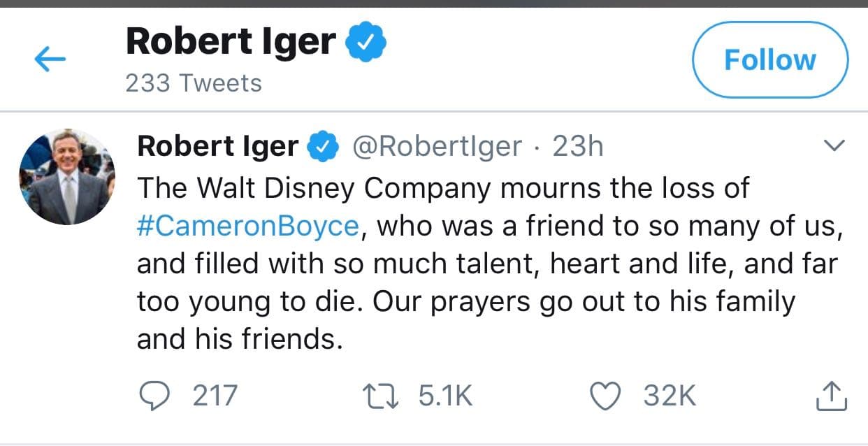Tap the back arrow to return
868x446 pixels.
50,59
